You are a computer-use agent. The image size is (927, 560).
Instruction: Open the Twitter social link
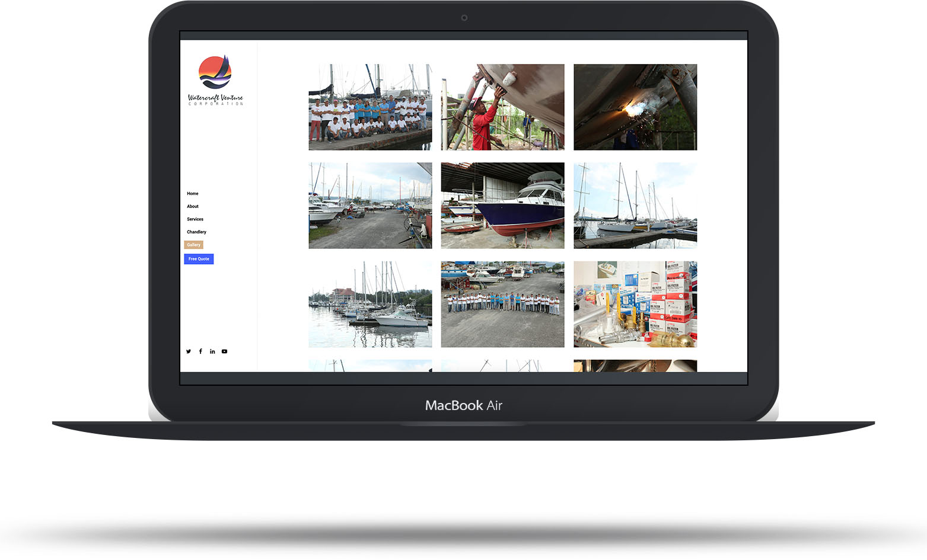point(189,351)
